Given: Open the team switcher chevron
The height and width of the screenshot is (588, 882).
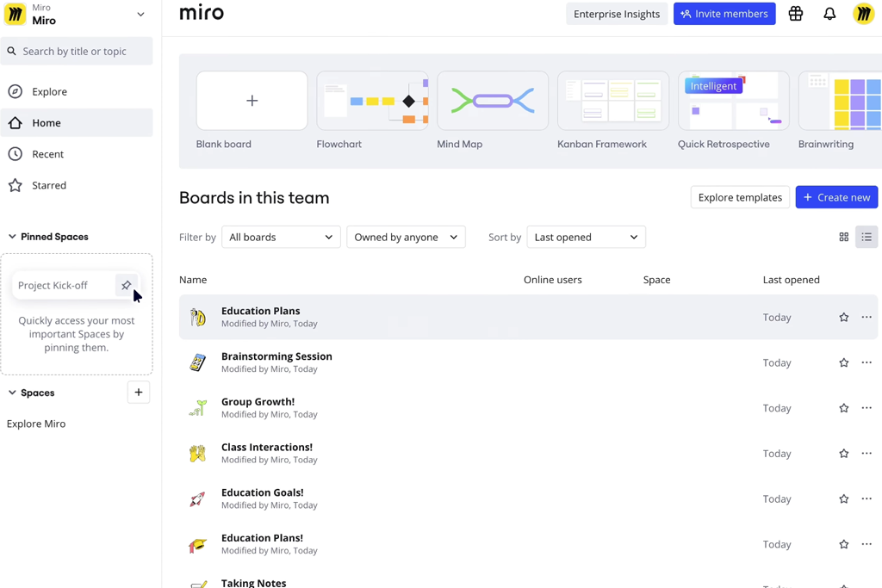Looking at the screenshot, I should point(140,14).
